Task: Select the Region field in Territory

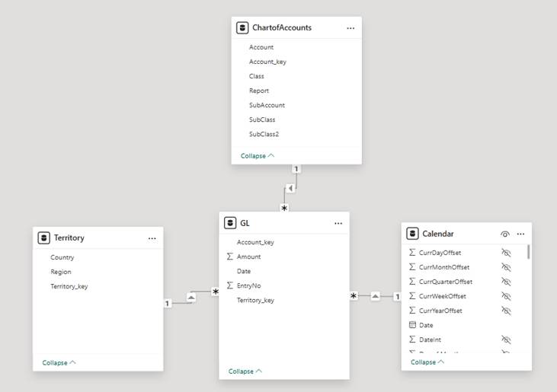Action: pyautogui.click(x=61, y=272)
